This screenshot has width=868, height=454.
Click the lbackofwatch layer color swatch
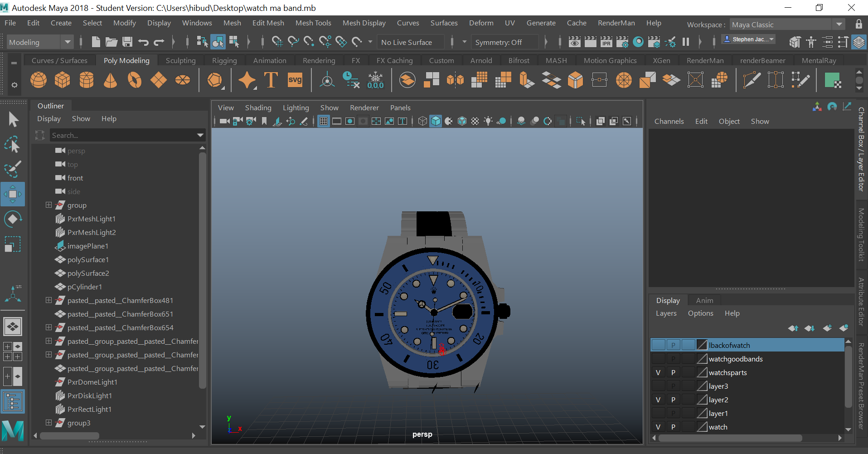click(702, 345)
